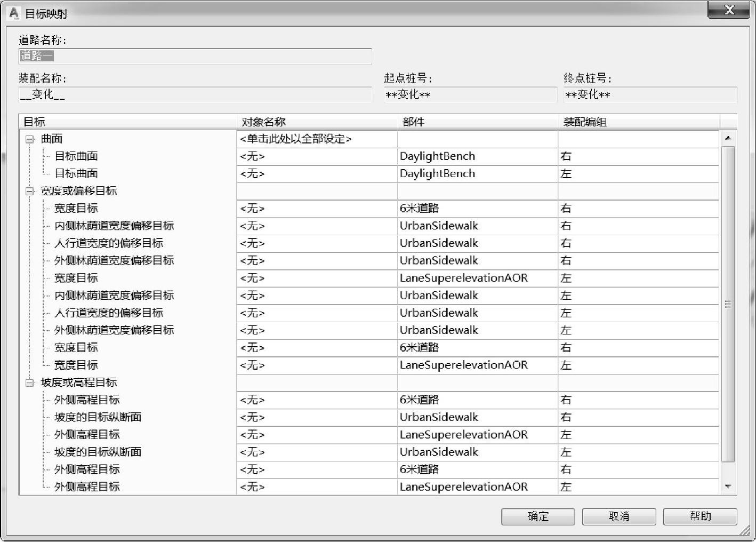Click <无> for 人行道宽度的偏移目标 右 row
756x542 pixels.
click(252, 243)
